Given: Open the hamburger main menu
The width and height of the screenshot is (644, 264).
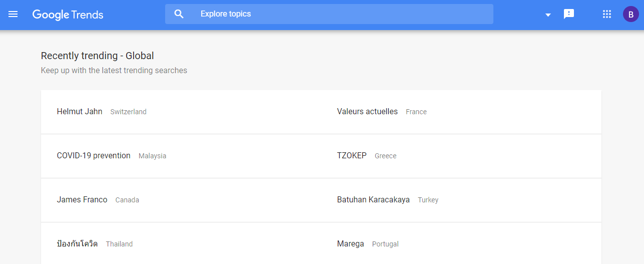Looking at the screenshot, I should [13, 14].
